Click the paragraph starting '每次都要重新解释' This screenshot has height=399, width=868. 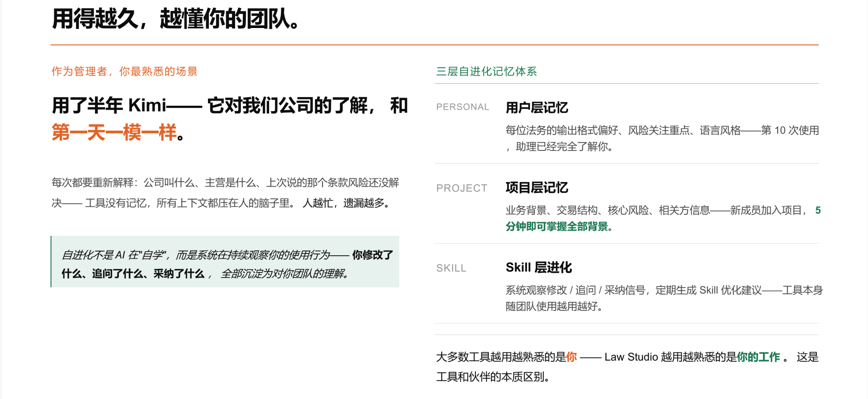225,193
